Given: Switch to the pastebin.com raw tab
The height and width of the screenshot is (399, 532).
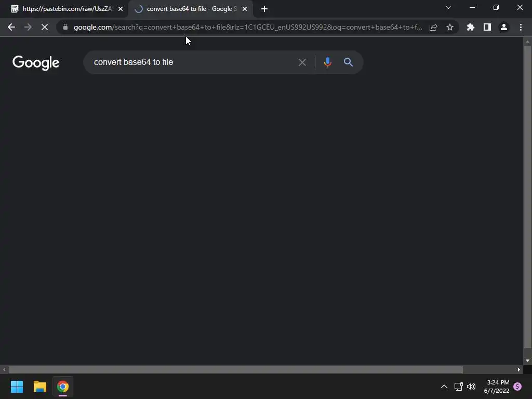Looking at the screenshot, I should tap(64, 9).
